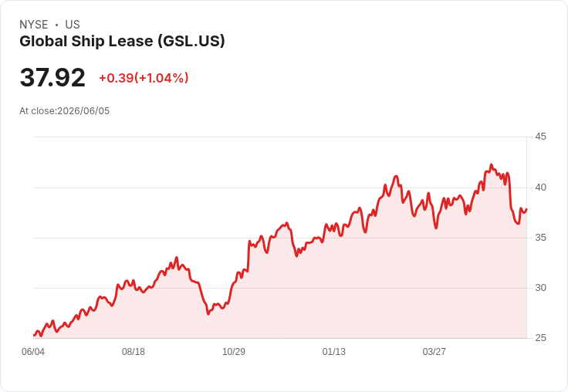Screen dimensions: 568x392
Task: Select the 37.92 current price
Action: click(52, 77)
